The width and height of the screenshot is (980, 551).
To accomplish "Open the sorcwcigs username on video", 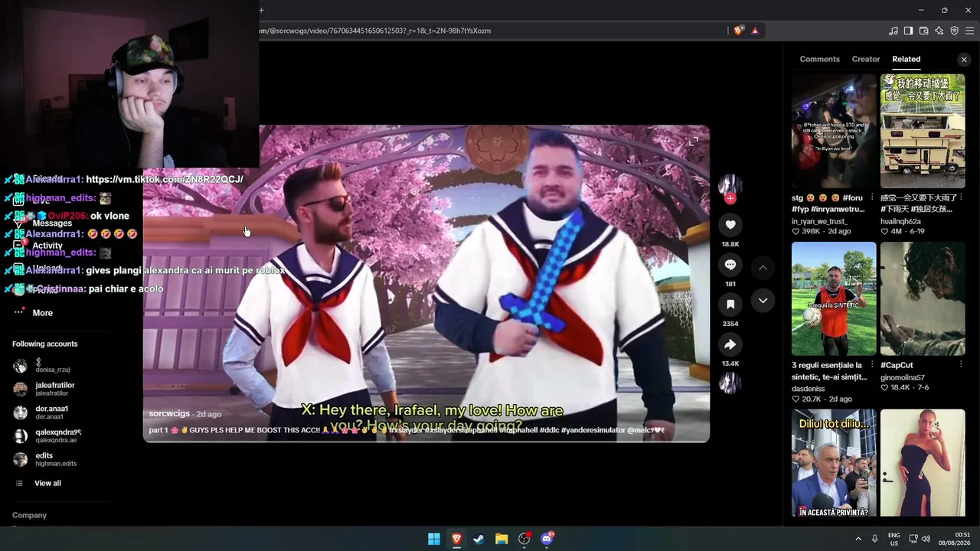I will coord(169,414).
